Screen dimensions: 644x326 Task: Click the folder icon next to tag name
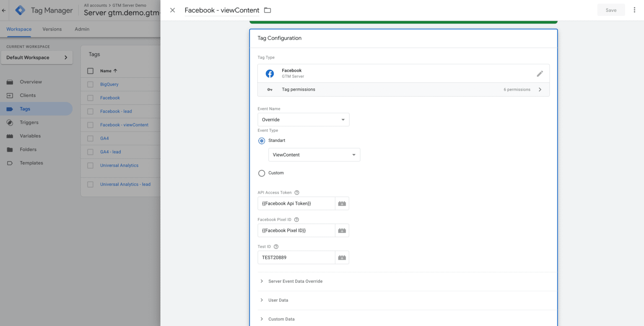click(x=267, y=10)
